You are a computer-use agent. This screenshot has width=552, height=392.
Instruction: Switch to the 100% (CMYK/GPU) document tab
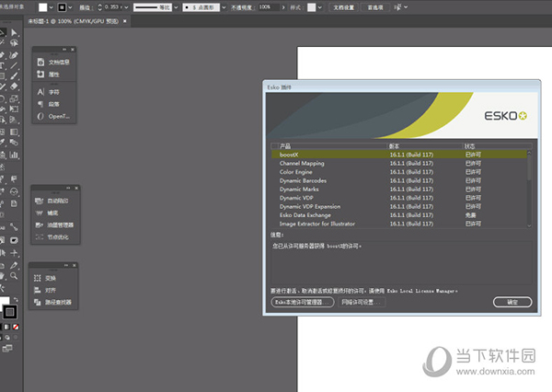[73, 21]
